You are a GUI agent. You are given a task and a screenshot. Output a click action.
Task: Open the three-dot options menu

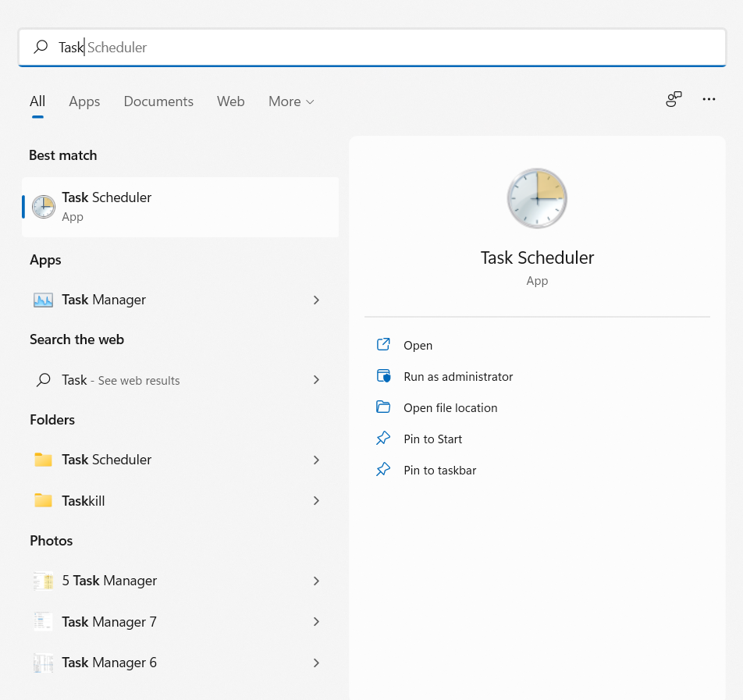click(709, 99)
